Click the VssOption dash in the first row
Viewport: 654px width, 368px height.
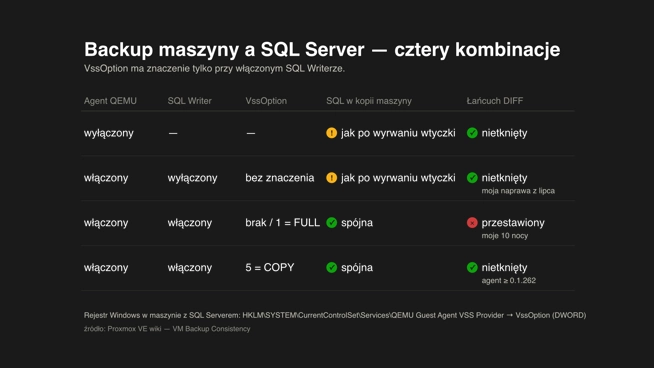250,134
